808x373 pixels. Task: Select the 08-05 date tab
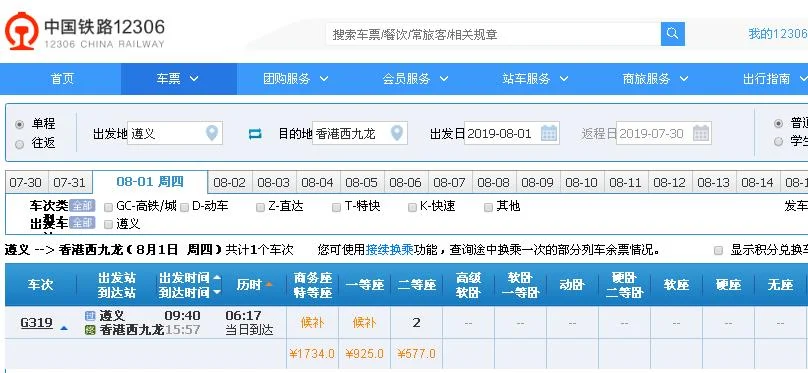pyautogui.click(x=362, y=182)
